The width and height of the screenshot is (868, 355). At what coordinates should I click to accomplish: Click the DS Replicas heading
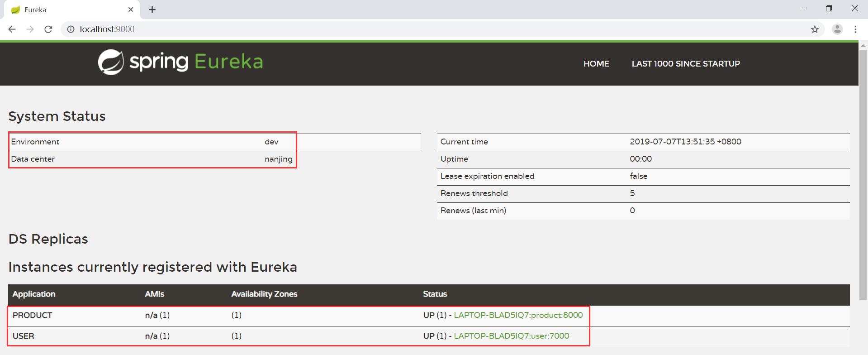pyautogui.click(x=48, y=239)
